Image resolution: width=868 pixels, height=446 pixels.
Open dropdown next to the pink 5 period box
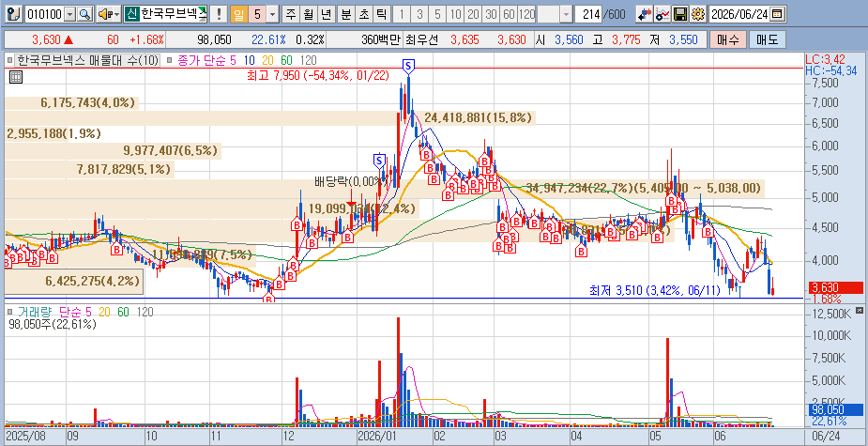click(x=272, y=14)
